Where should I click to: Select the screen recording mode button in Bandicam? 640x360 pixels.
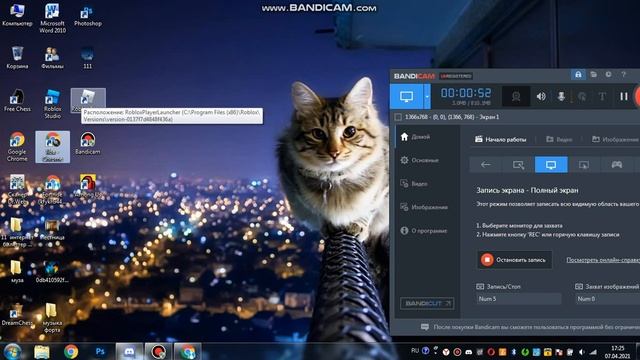pos(406,96)
